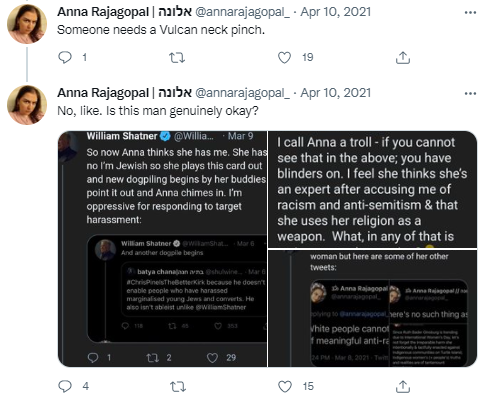
Task: Open Anna Rajagopal's avatar on the first tweet
Action: [27, 24]
